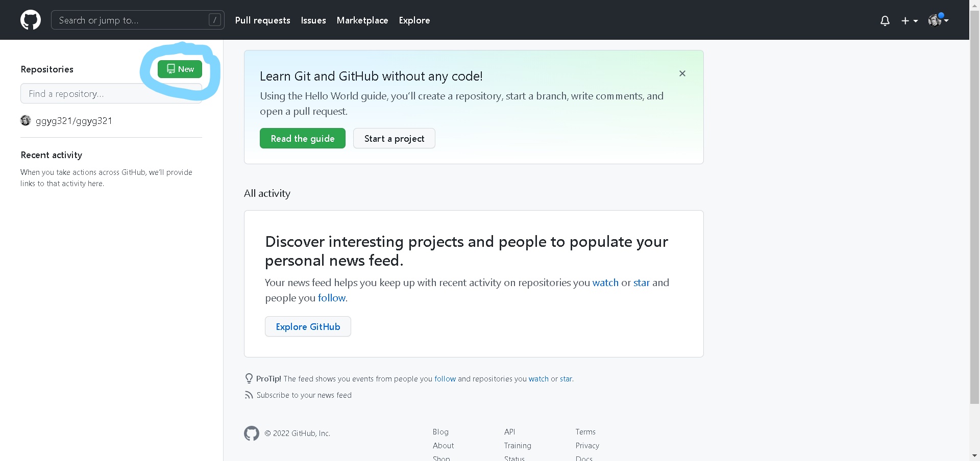
Task: Create a New repository
Action: coord(180,69)
